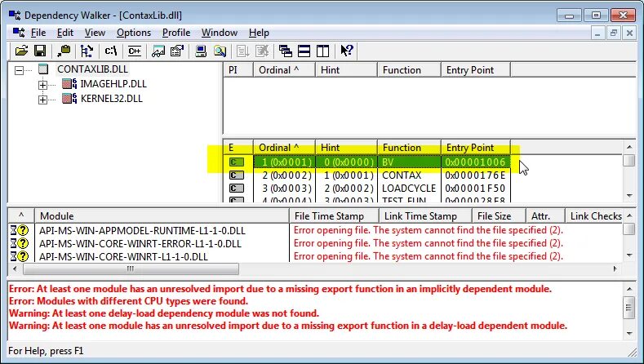This screenshot has height=364, width=644.
Task: Sort imports by PI column header
Action: [x=238, y=70]
